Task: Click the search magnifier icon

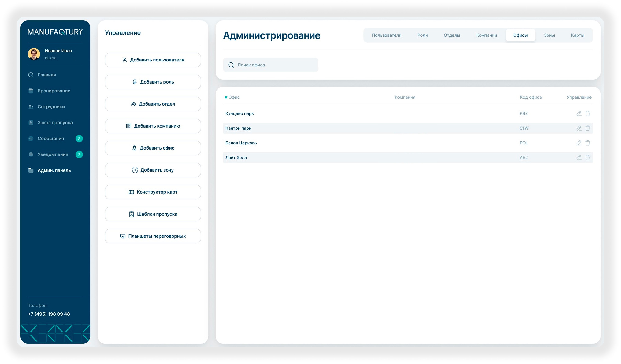Action: (x=231, y=65)
